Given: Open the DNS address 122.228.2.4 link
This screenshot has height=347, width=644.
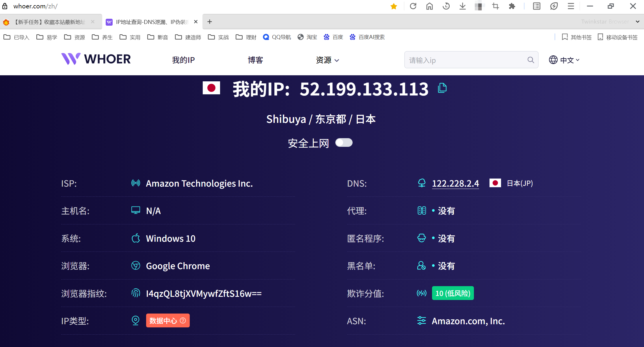Looking at the screenshot, I should point(455,183).
